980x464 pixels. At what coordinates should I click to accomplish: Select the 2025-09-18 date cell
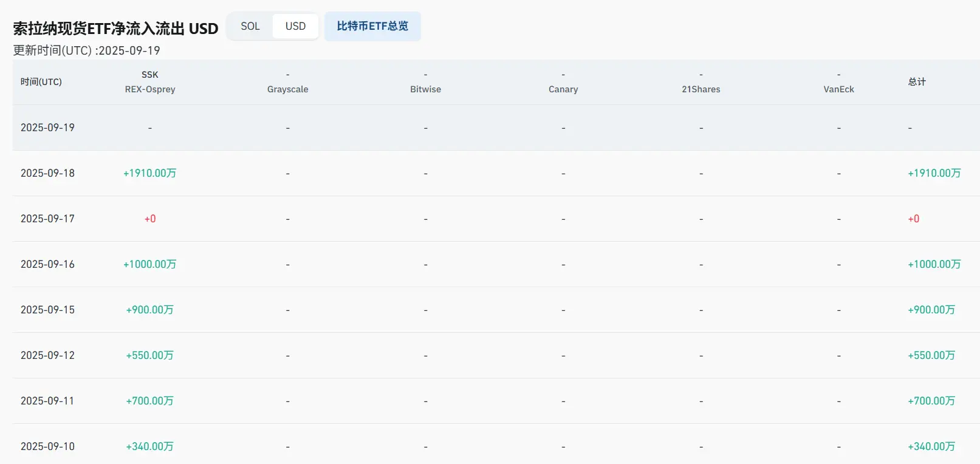(x=47, y=173)
